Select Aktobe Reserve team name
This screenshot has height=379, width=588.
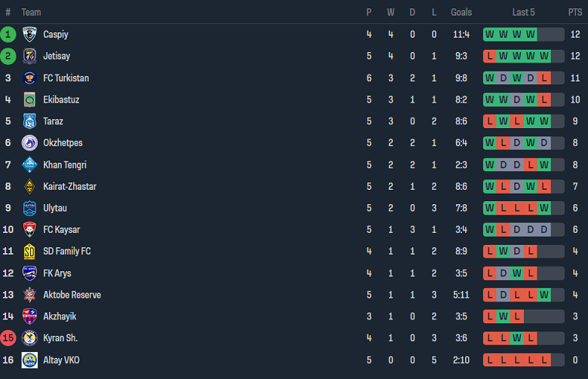pyautogui.click(x=72, y=295)
